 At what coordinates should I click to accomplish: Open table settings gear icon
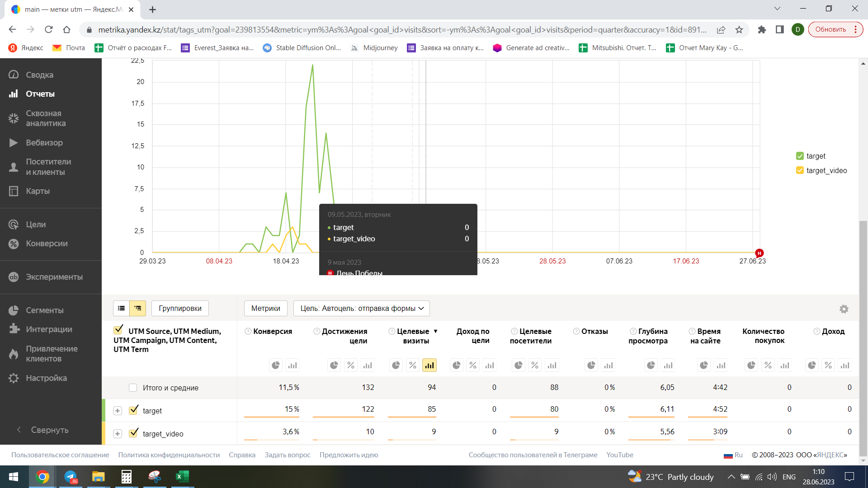844,309
